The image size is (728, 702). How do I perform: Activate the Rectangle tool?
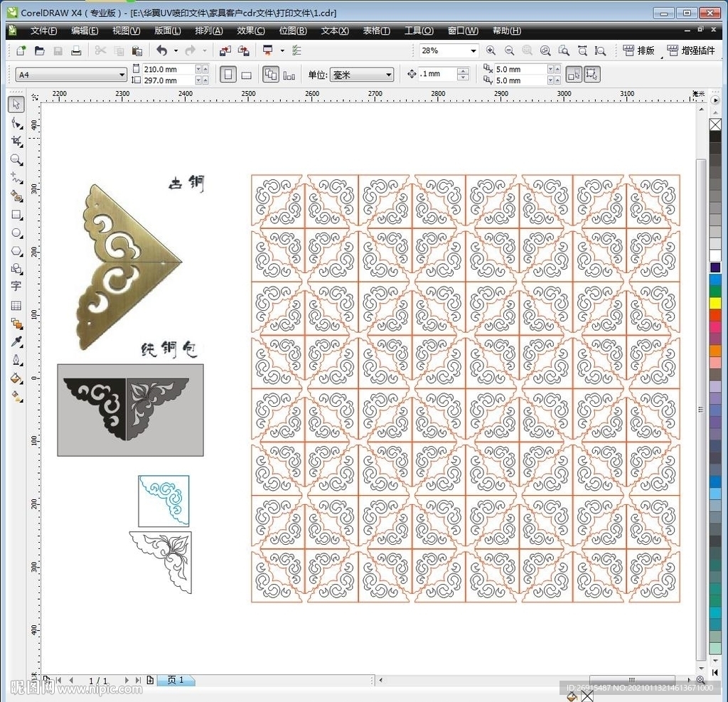(16, 215)
